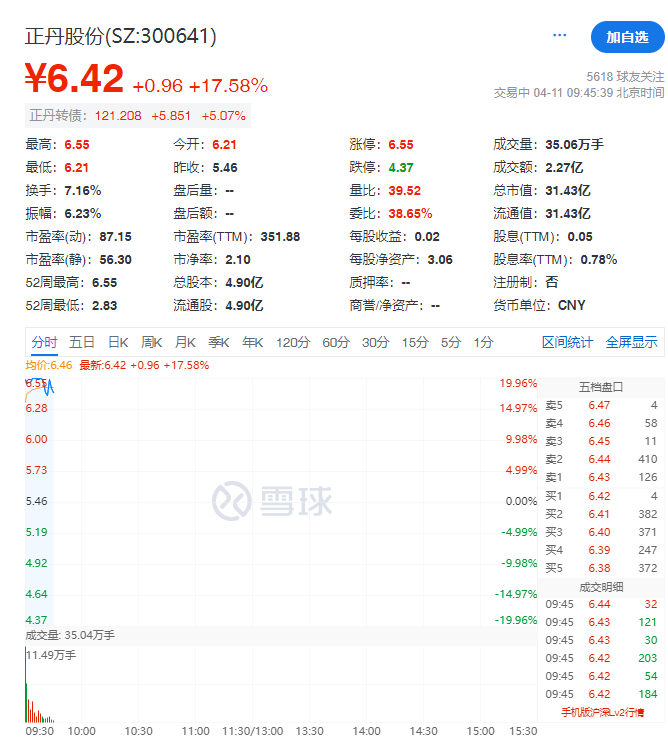Image resolution: width=668 pixels, height=737 pixels.
Task: Click the current price ¥6.42
Action: [x=74, y=78]
